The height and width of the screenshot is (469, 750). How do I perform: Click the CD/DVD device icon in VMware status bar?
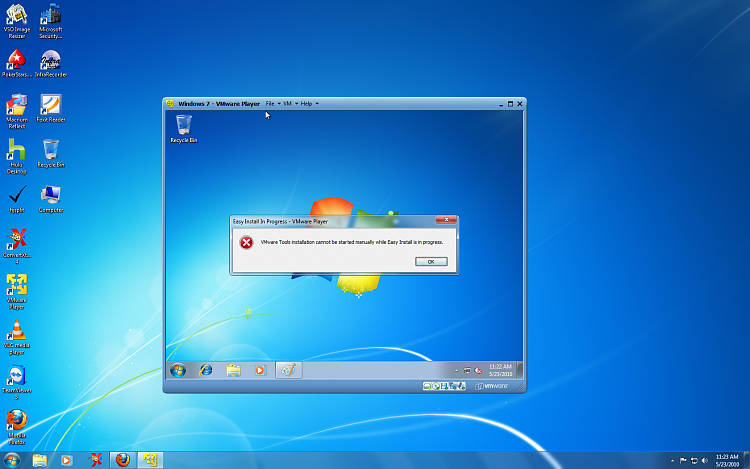436,386
